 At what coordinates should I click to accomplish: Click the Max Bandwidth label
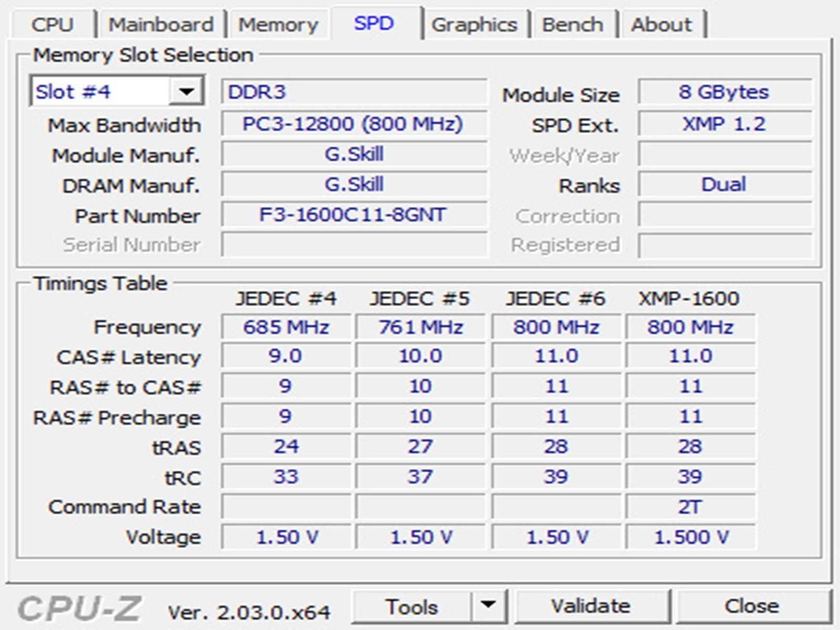[x=124, y=125]
